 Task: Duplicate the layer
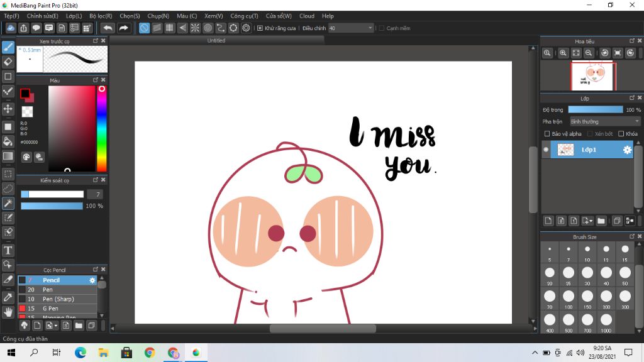617,221
